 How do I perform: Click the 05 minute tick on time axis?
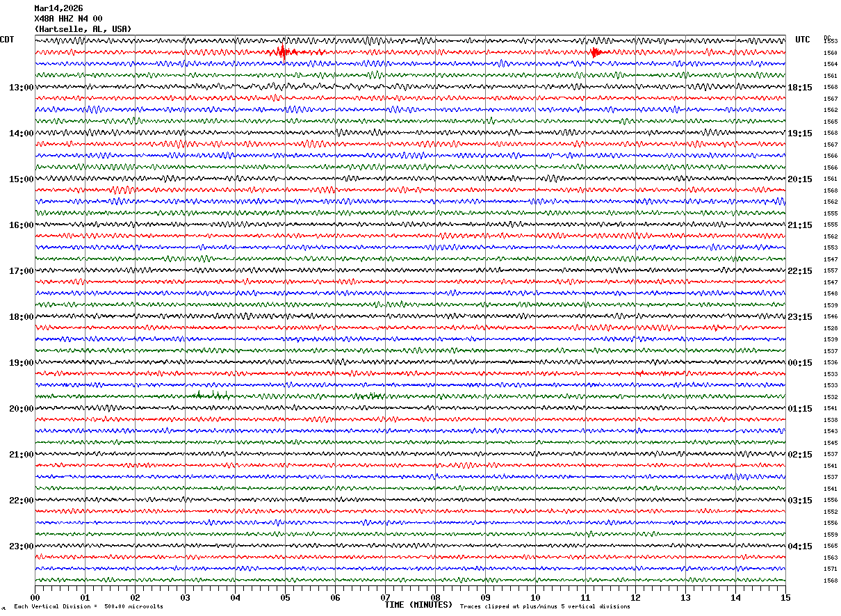285,597
